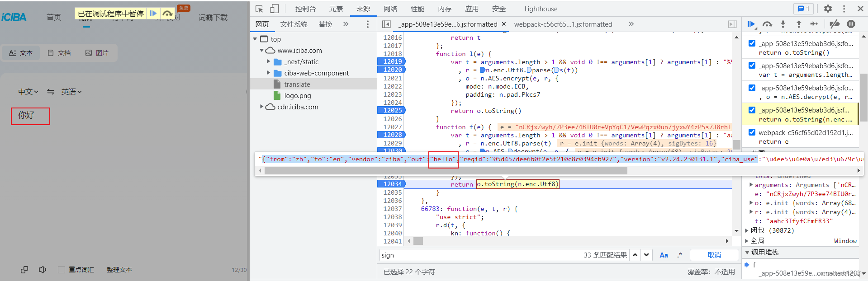The height and width of the screenshot is (281, 868).
Task: Collapse www.iciba.com tree node
Action: click(x=261, y=51)
